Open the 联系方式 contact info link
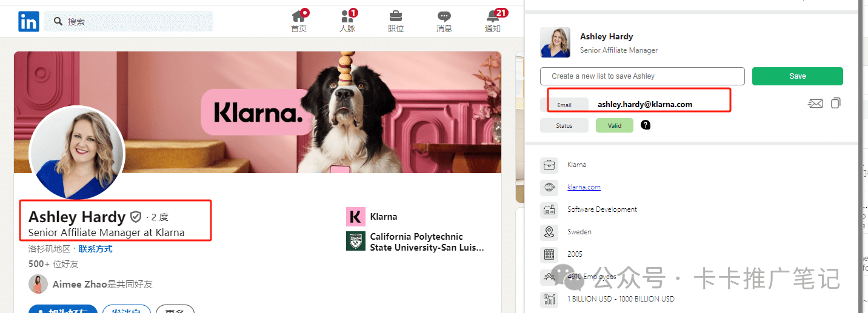868x313 pixels. coord(95,249)
